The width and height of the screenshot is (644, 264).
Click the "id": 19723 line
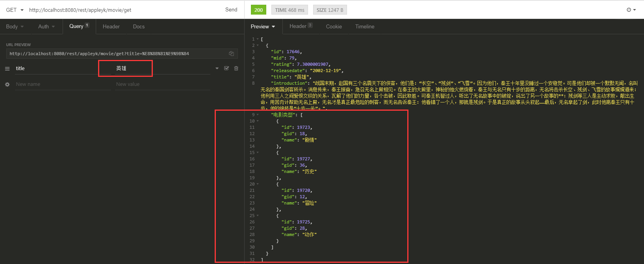pos(297,127)
